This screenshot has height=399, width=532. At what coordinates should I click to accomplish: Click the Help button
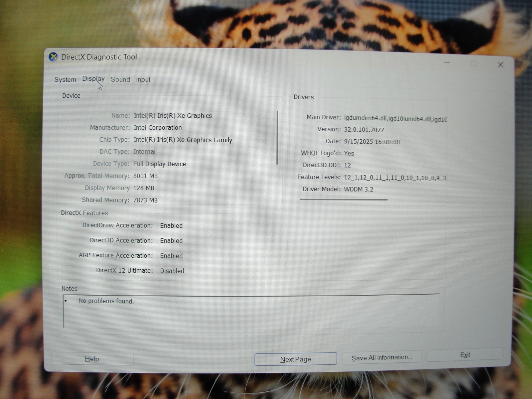click(x=92, y=359)
